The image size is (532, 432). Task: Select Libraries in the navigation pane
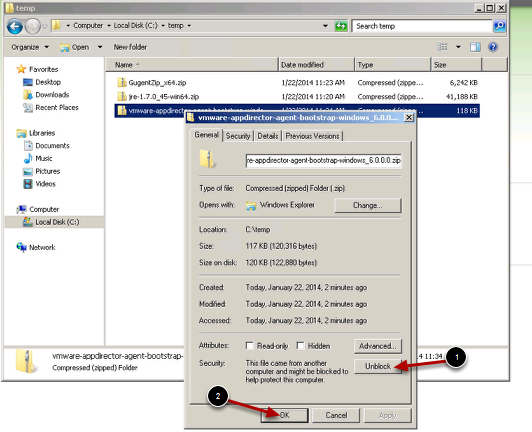pyautogui.click(x=42, y=133)
